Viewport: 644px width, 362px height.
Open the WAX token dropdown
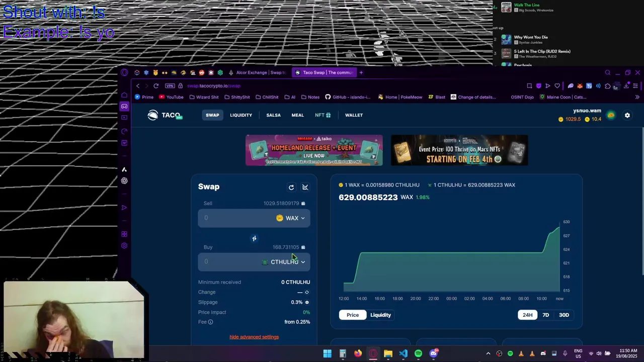[291, 218]
